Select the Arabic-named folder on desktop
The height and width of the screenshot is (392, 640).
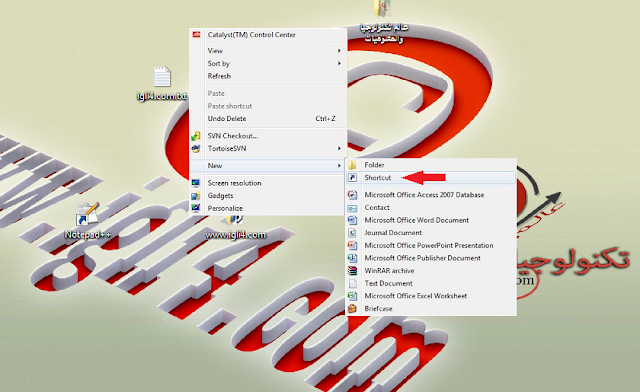pos(384,22)
